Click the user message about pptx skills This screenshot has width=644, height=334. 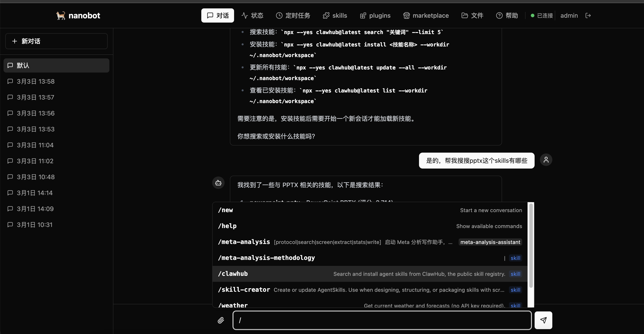tap(477, 161)
